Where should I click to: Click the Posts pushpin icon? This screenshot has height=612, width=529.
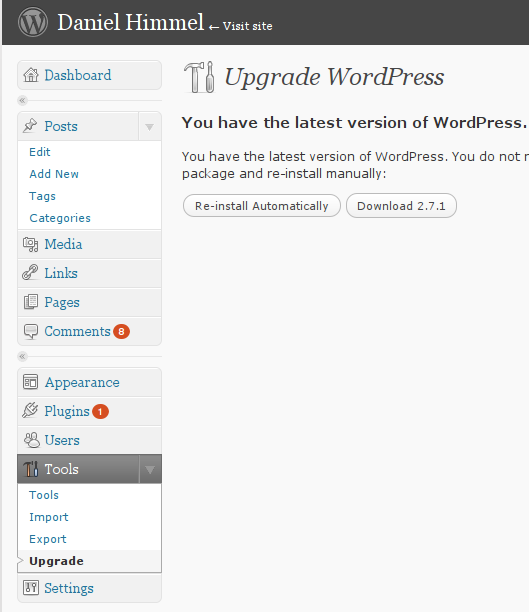(x=30, y=126)
